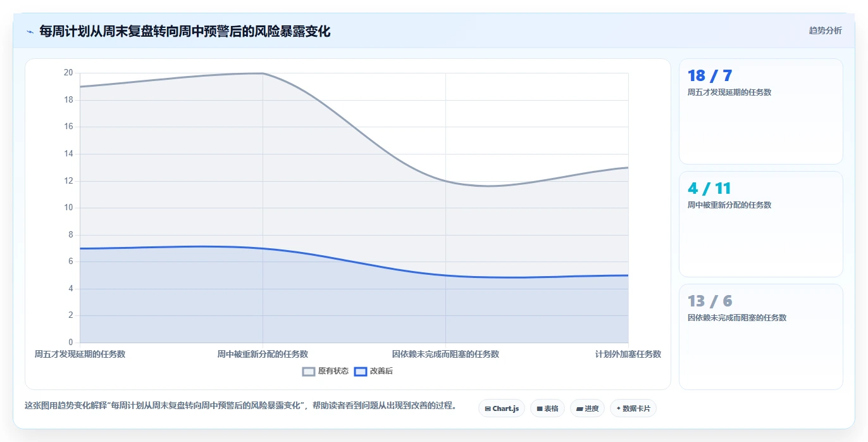Click the 进度 tag
Image resolution: width=868 pixels, height=442 pixels.
coord(587,408)
